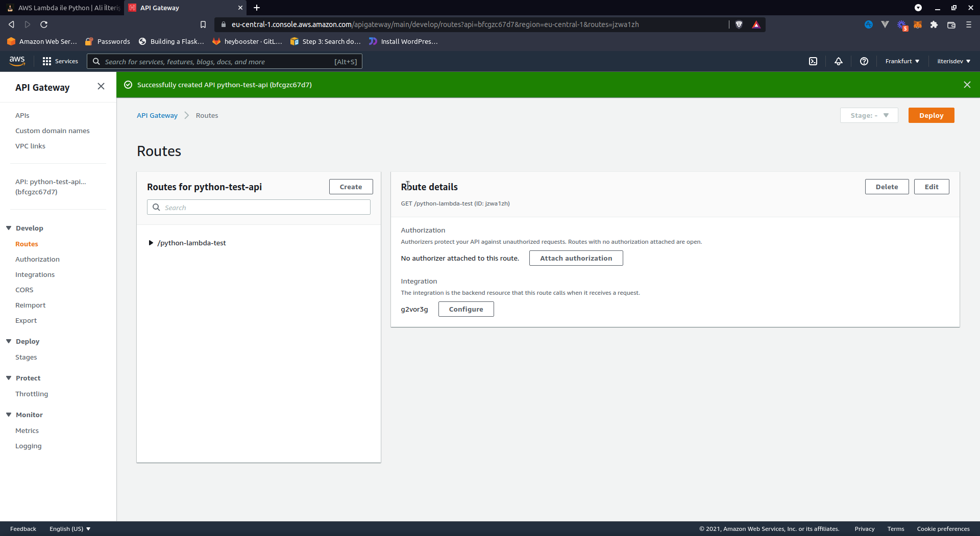Open the Stage dropdown

(869, 115)
